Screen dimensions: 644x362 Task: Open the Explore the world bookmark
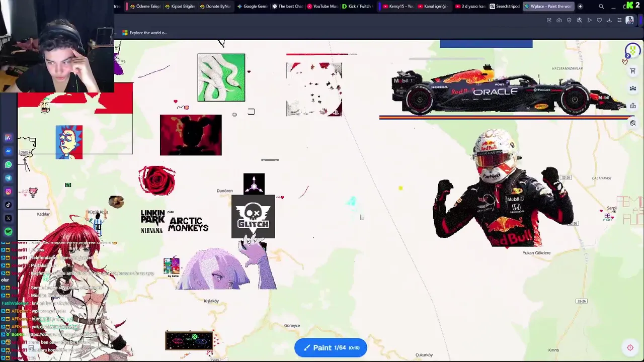pos(145,33)
